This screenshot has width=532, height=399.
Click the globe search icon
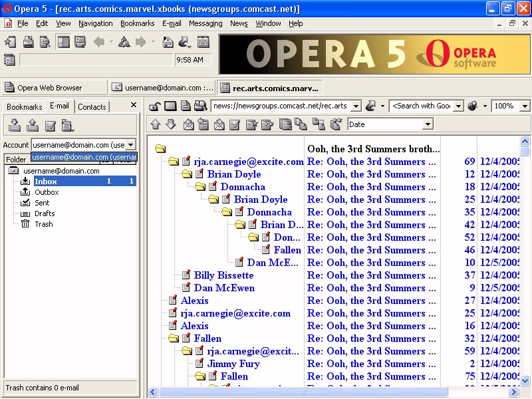472,106
